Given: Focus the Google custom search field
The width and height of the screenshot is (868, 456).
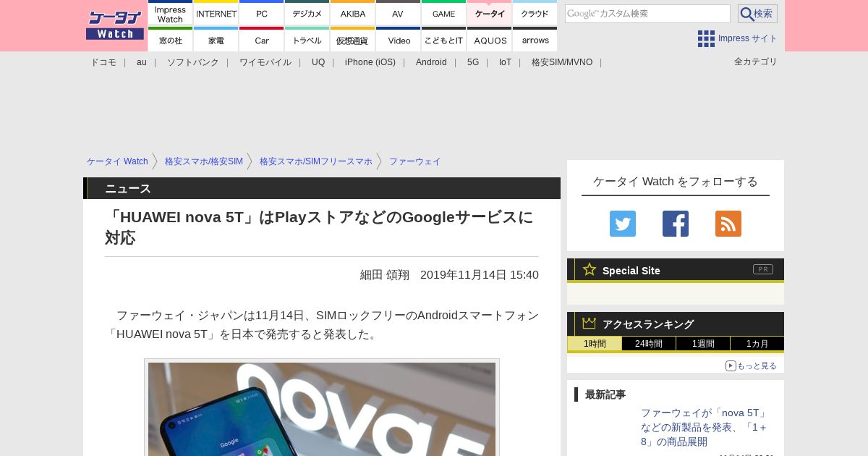Looking at the screenshot, I should tap(647, 14).
